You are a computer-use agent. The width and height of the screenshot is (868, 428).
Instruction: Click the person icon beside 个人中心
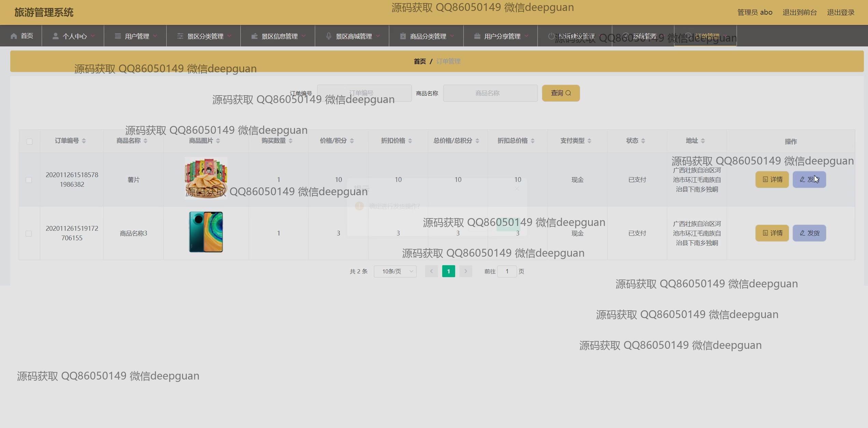coord(55,36)
